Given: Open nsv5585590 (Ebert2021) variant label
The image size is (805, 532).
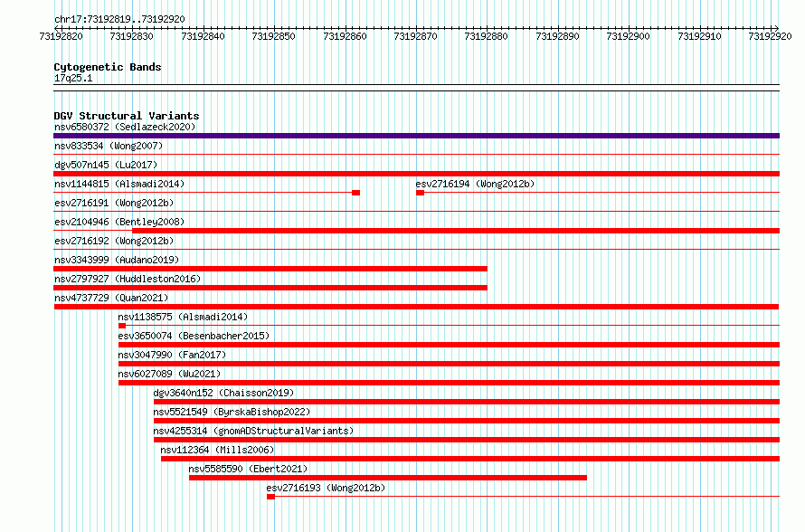Looking at the screenshot, I should point(248,469).
